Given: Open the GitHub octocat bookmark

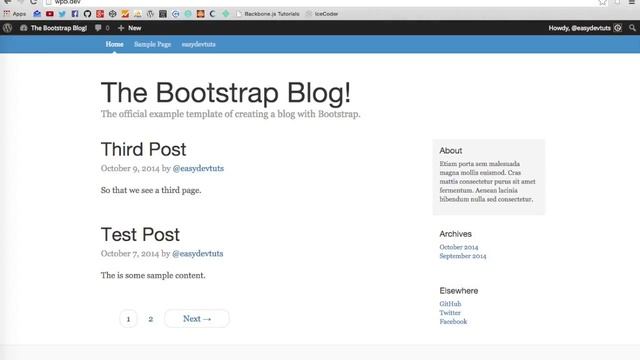Looking at the screenshot, I should tap(87, 14).
